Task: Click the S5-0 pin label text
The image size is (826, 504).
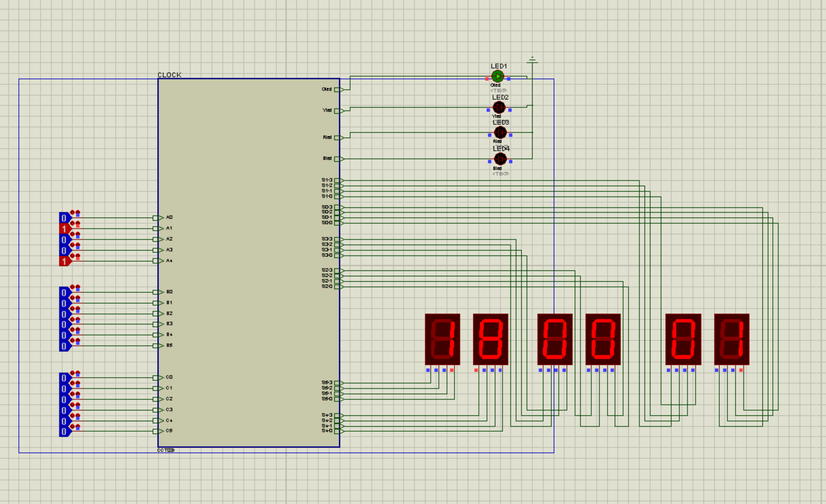Action: [327, 399]
